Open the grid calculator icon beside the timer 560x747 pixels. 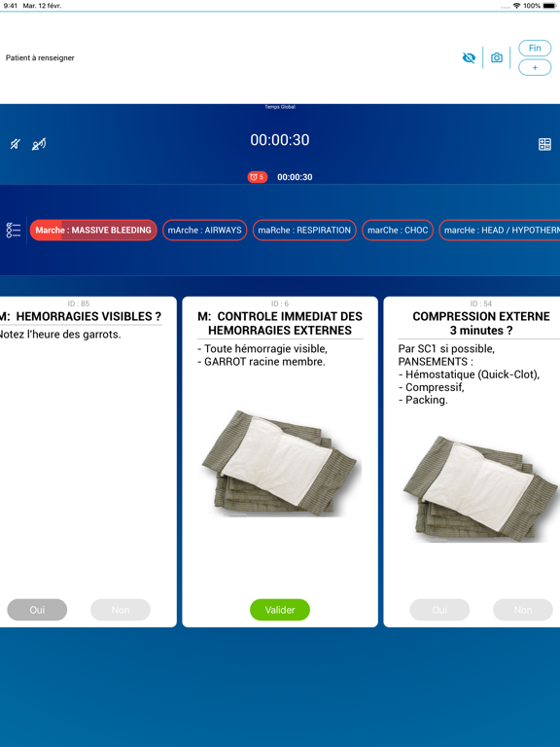[x=544, y=144]
